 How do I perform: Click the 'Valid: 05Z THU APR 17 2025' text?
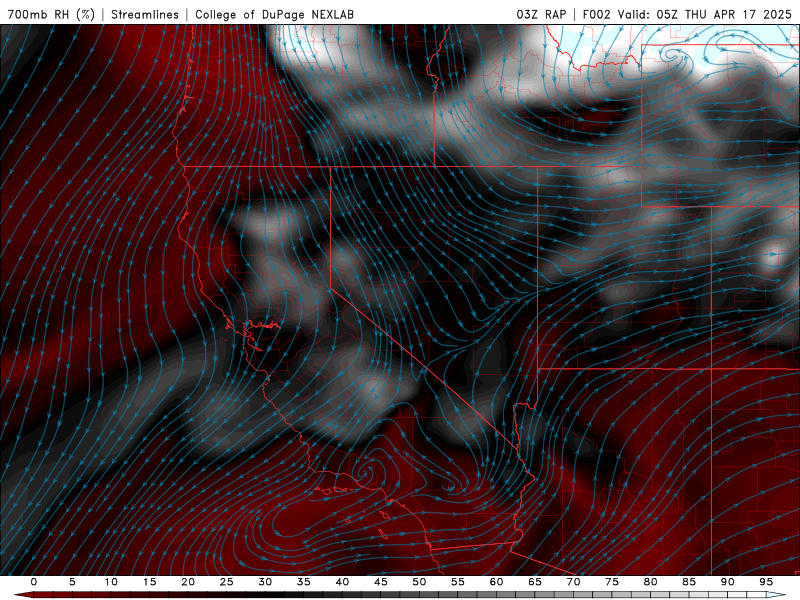tap(705, 14)
